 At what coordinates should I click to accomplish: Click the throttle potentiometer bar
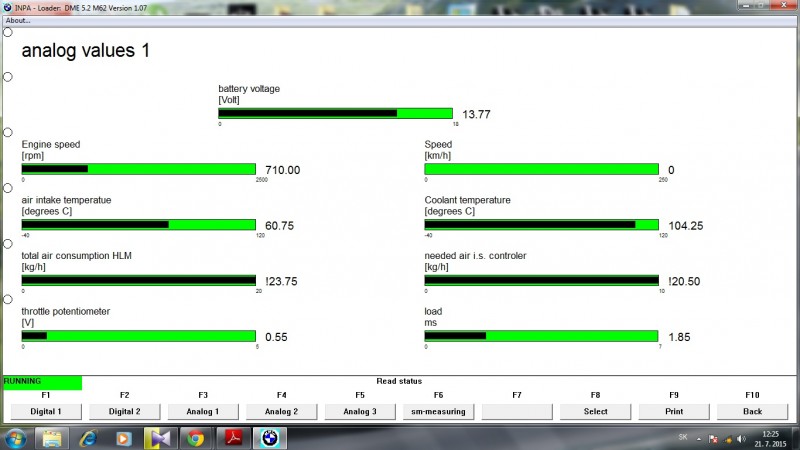[138, 336]
